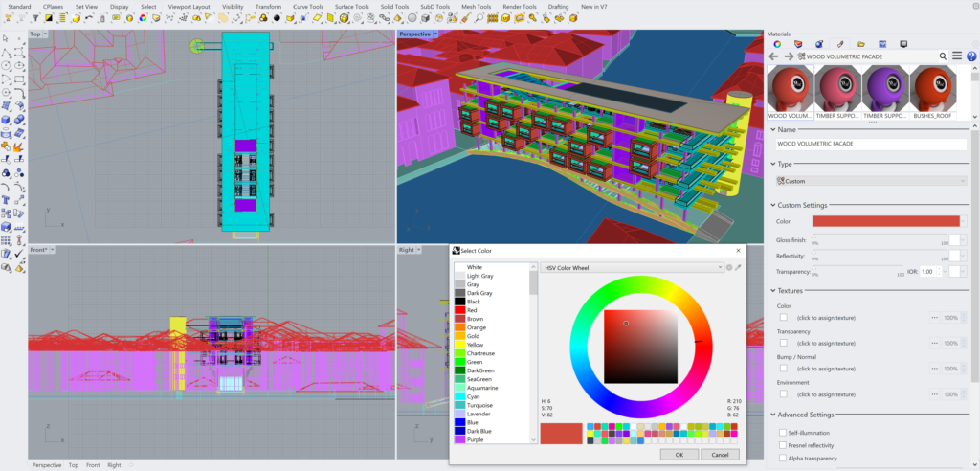Open the Right viewport title dropdown
The height and width of the screenshot is (471, 980).
[x=419, y=250]
